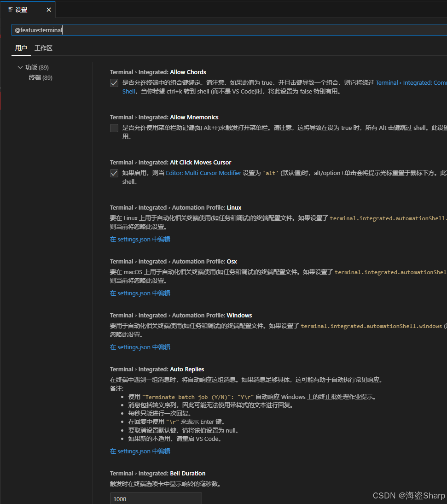
Task: Select 终端 (89) in the settings sidebar
Action: [x=40, y=77]
